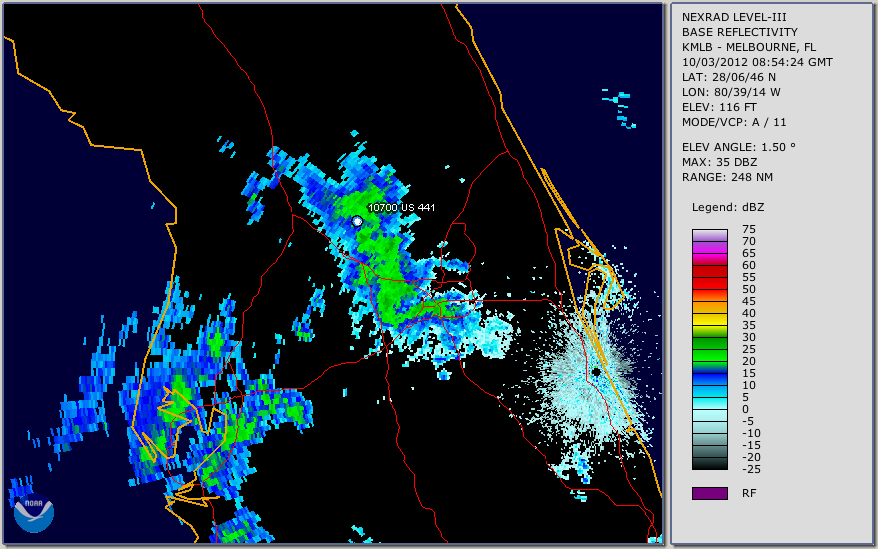Click 'BASE REFLECTIVITY' product text

click(x=740, y=32)
